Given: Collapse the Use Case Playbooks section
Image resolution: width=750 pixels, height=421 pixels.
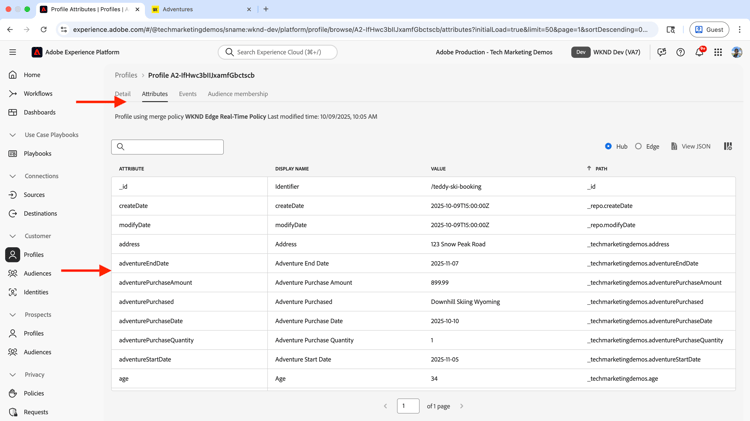Looking at the screenshot, I should pos(13,135).
